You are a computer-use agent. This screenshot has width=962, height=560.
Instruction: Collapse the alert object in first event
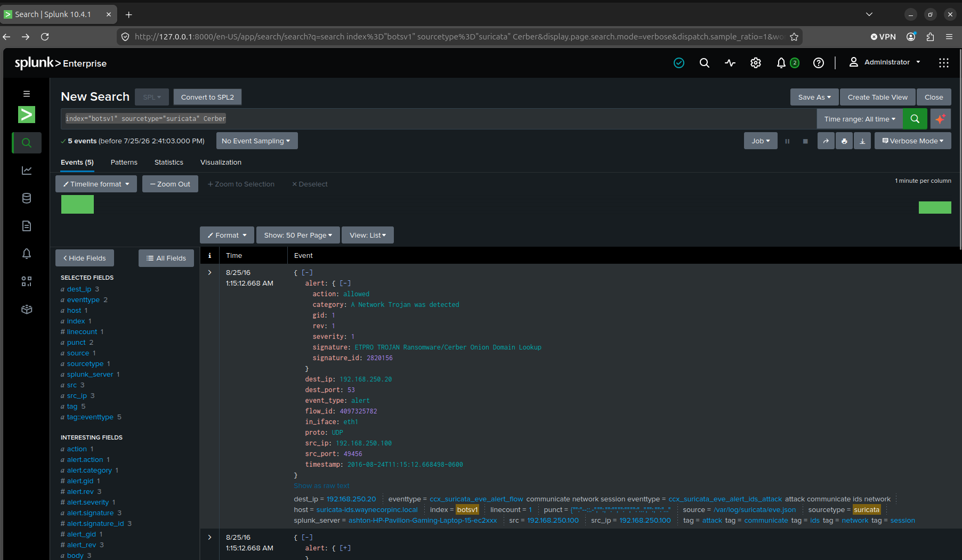click(x=345, y=283)
